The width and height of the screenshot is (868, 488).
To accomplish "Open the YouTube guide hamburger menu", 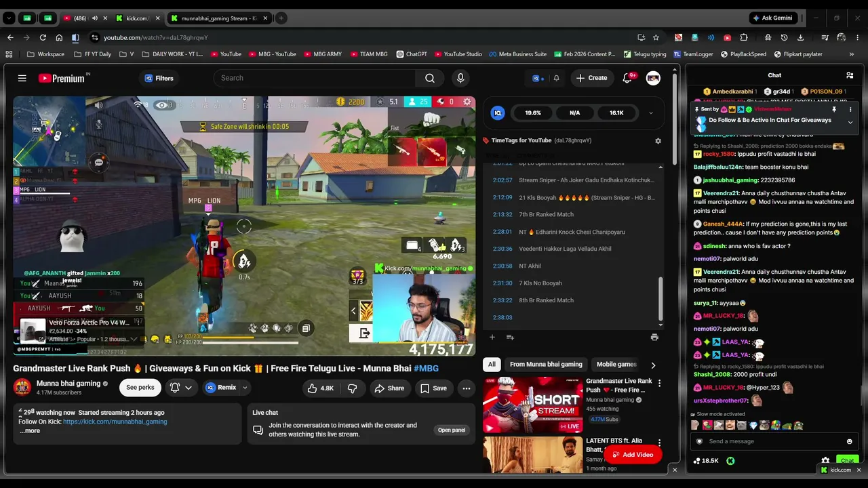I will click(22, 78).
